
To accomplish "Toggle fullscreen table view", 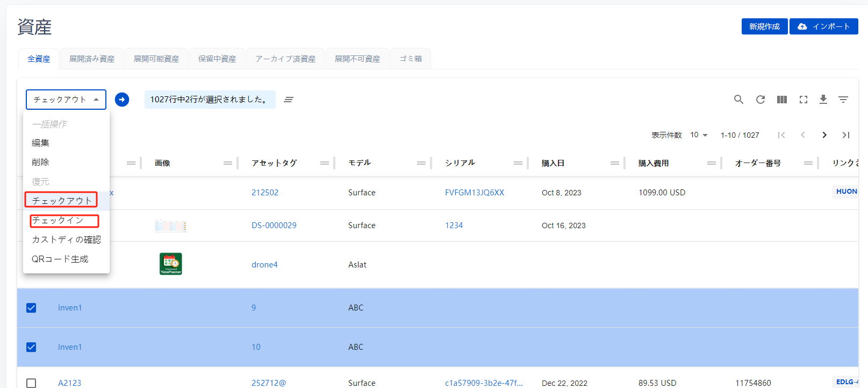I will (x=803, y=100).
